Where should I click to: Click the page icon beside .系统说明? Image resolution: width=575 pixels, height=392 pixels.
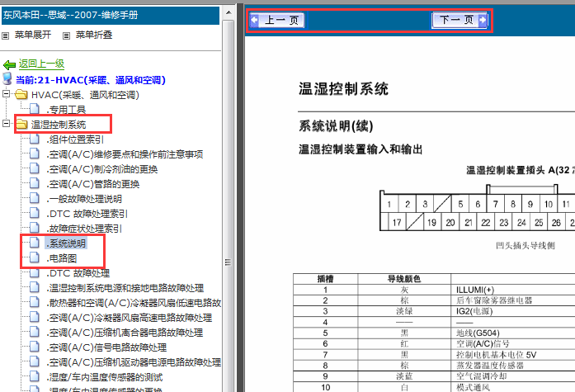[x=35, y=243]
